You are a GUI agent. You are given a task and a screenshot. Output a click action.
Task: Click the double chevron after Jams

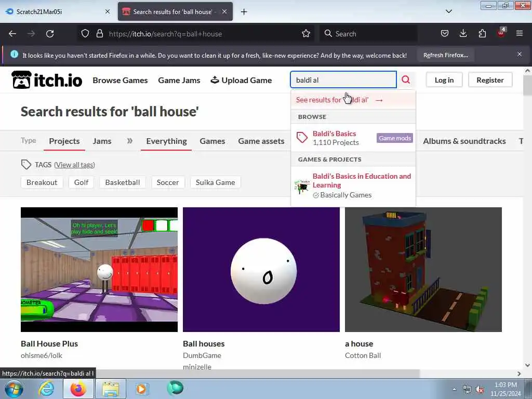click(129, 141)
